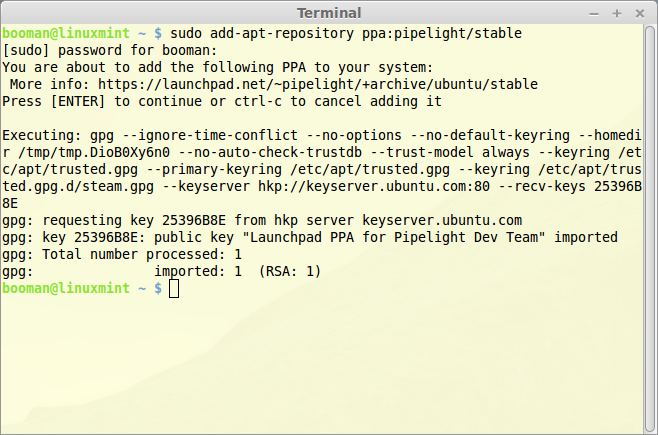658x435 pixels.
Task: Minimize the Terminal window
Action: pos(593,14)
